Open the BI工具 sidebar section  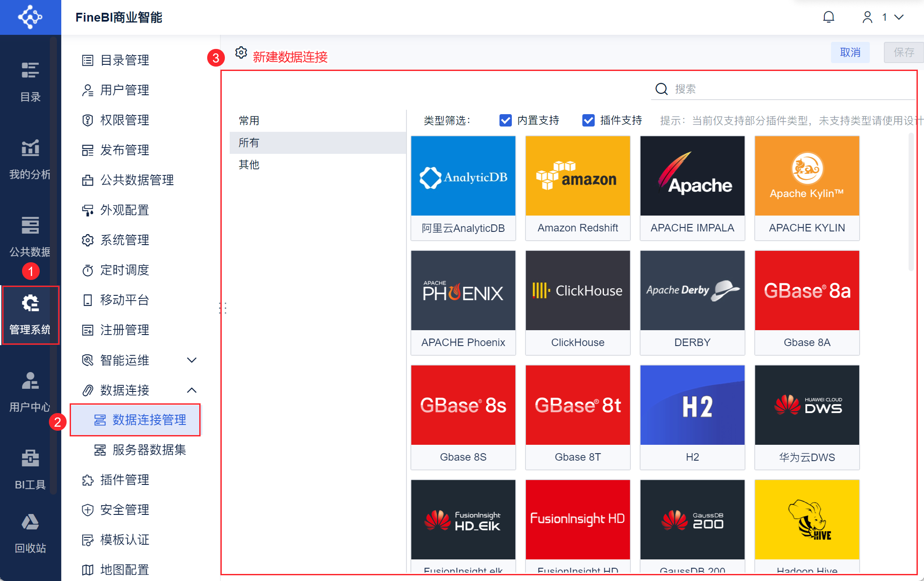pyautogui.click(x=30, y=469)
